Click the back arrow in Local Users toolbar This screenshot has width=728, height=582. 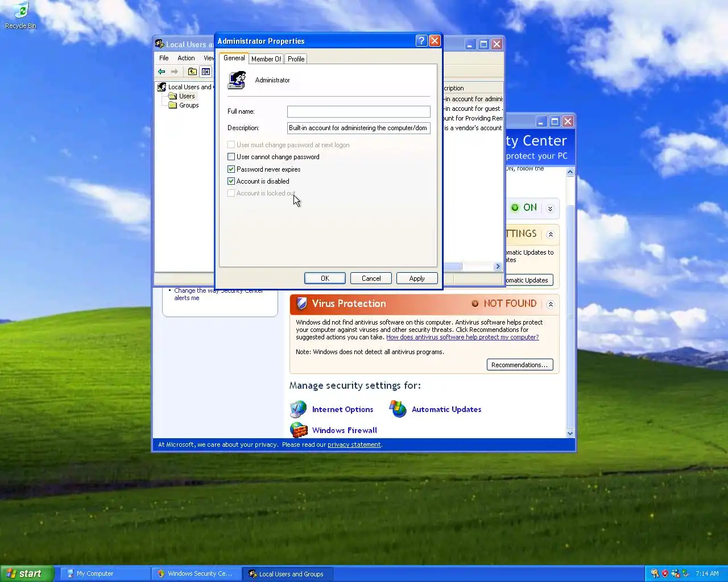point(162,72)
